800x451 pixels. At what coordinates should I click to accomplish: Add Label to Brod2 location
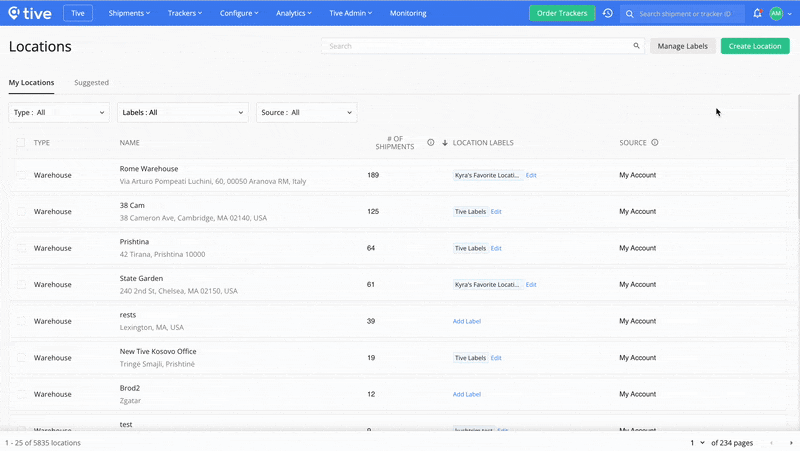pyautogui.click(x=467, y=394)
